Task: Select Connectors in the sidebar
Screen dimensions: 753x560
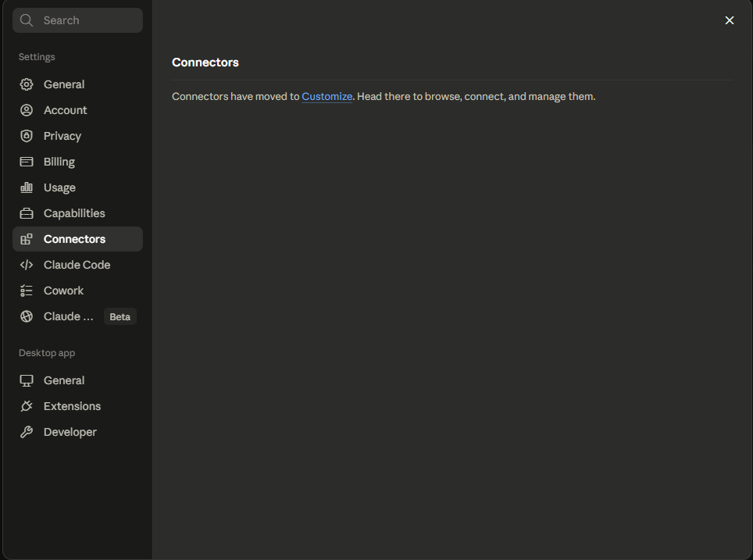Action: [x=77, y=239]
